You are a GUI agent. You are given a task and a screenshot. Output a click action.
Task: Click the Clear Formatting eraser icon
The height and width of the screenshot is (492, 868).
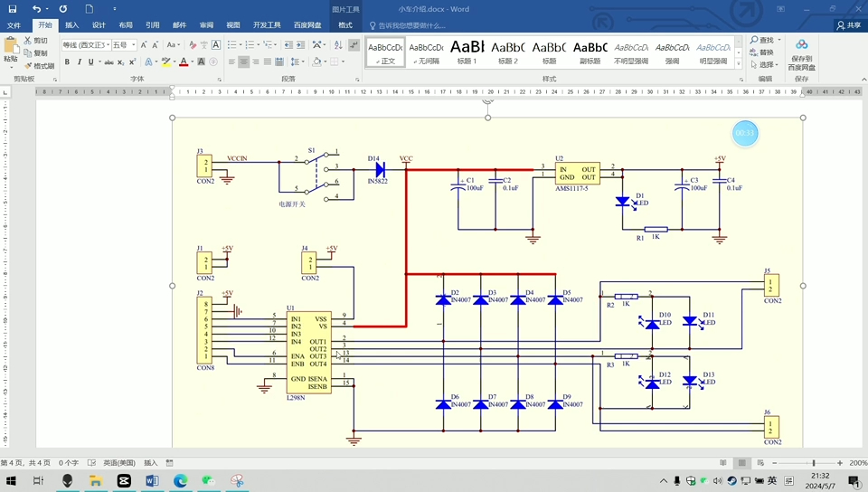192,45
